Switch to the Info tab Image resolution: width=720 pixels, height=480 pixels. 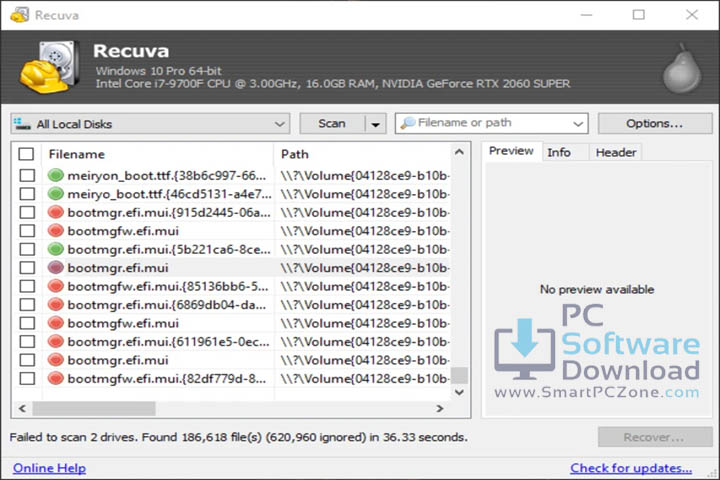click(x=559, y=152)
